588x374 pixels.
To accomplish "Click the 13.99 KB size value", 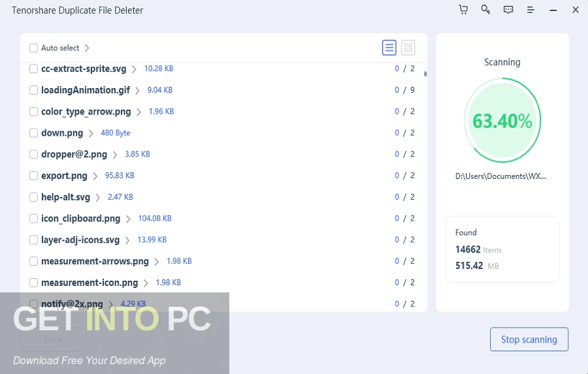I will click(152, 240).
